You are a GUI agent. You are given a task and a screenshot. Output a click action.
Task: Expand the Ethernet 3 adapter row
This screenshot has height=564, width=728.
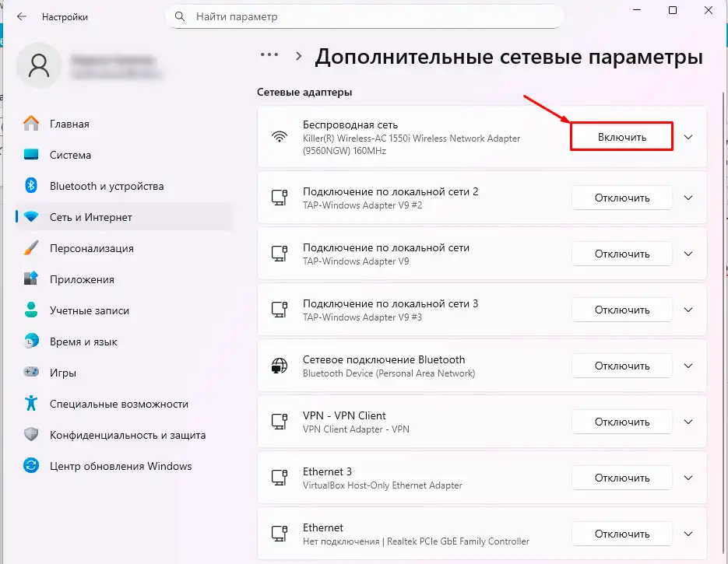pos(688,478)
